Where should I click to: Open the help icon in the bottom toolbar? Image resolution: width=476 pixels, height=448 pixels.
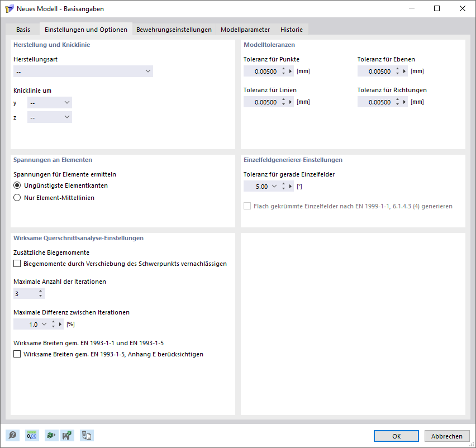click(x=12, y=436)
